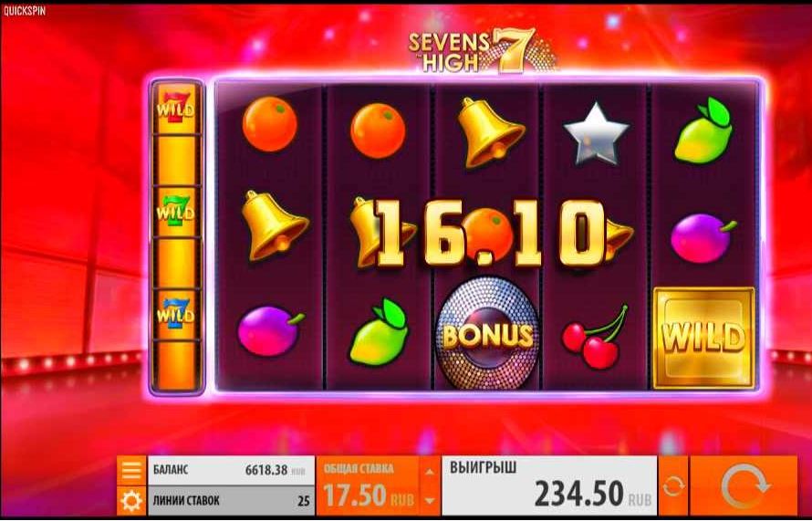The width and height of the screenshot is (812, 521).
Task: Click the large orange spin button
Action: tap(744, 485)
